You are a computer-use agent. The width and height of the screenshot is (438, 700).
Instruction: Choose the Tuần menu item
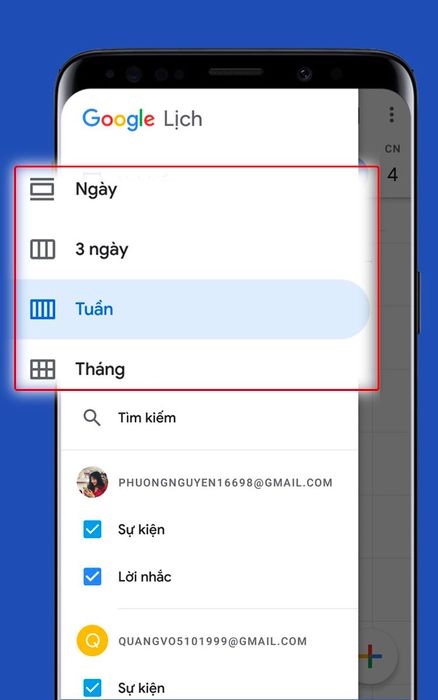[x=193, y=309]
